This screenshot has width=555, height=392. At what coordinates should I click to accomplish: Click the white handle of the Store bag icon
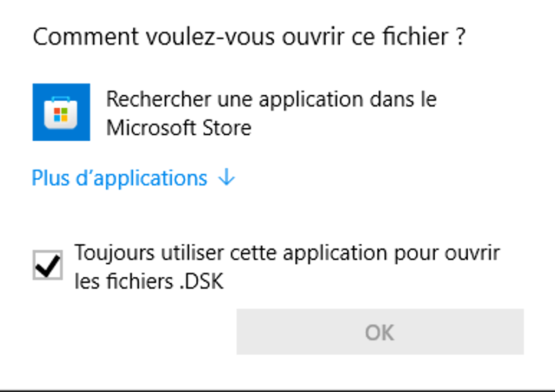point(61,99)
